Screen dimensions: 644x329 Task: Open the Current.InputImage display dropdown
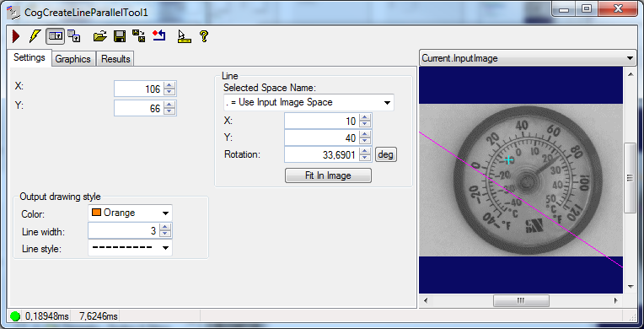coord(528,58)
